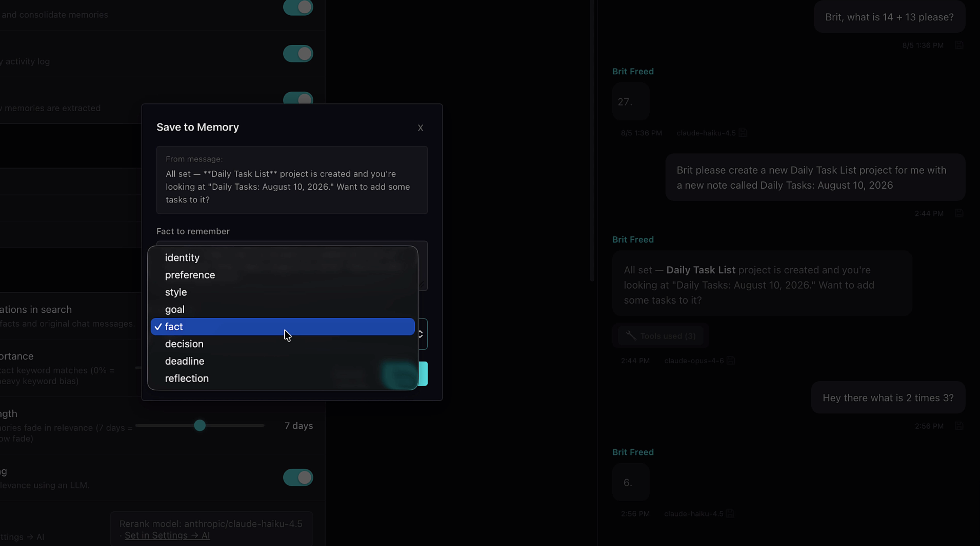The width and height of the screenshot is (980, 546).
Task: Select reflection as the memory type
Action: tap(282, 378)
